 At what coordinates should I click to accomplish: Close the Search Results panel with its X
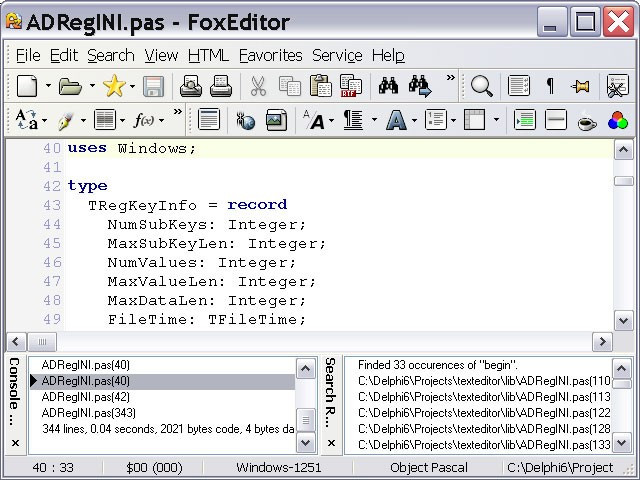click(331, 443)
